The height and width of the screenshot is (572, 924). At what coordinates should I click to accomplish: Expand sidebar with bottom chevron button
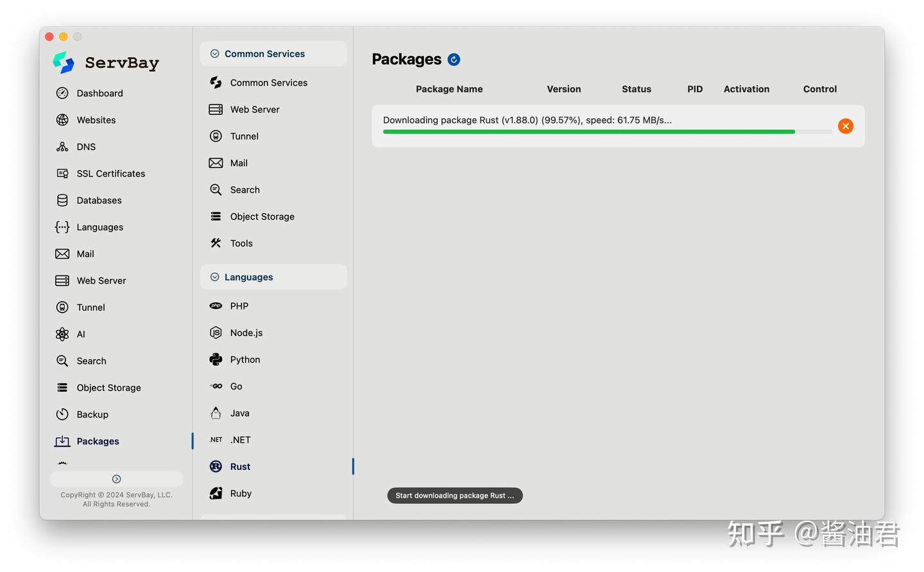117,479
